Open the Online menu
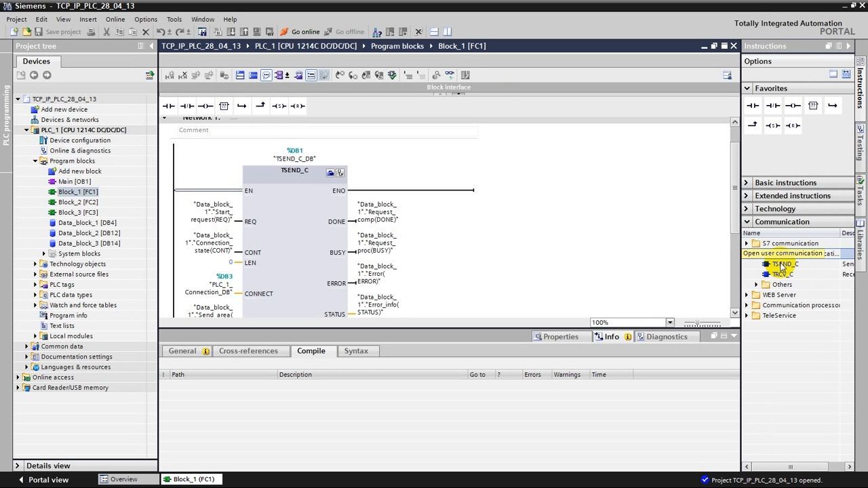This screenshot has height=488, width=868. point(115,19)
